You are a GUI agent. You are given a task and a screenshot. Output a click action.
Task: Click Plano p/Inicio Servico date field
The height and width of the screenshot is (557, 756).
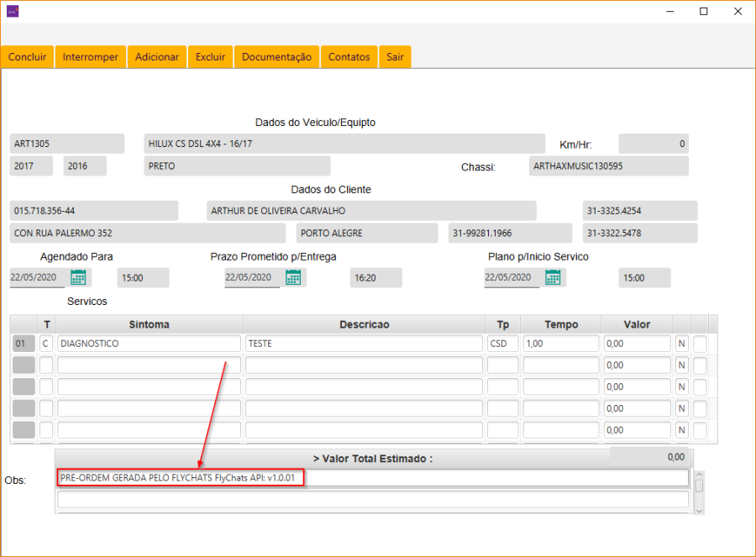pyautogui.click(x=512, y=278)
